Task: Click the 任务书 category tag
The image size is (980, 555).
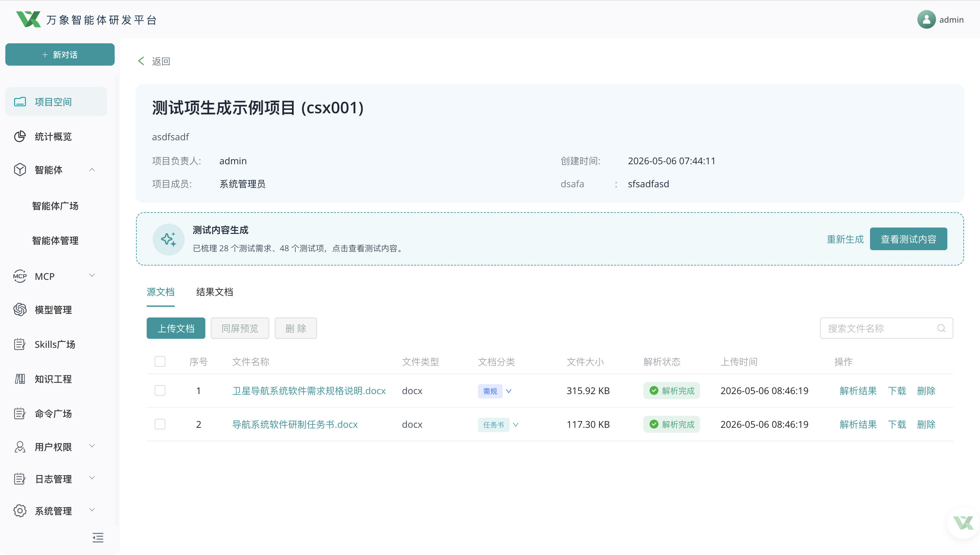Action: click(493, 425)
